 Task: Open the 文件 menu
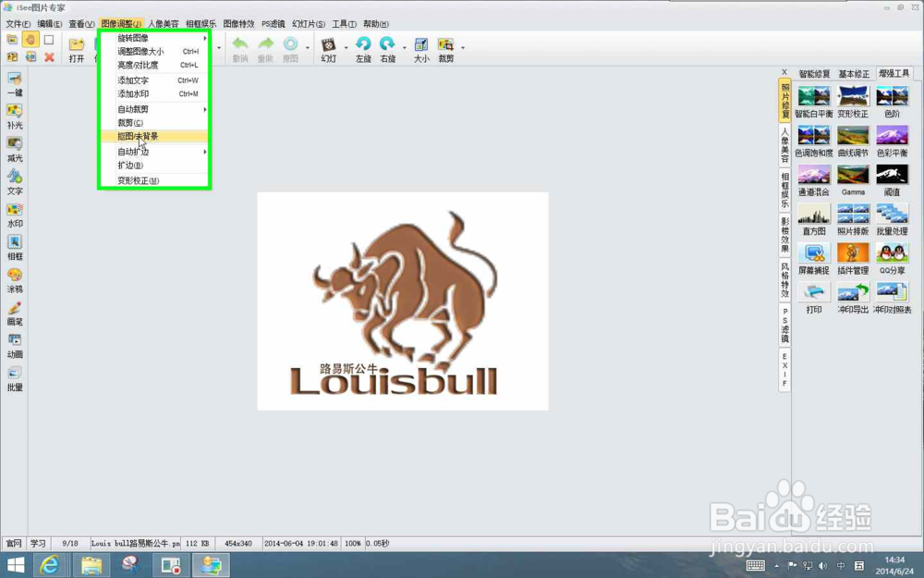pyautogui.click(x=18, y=24)
